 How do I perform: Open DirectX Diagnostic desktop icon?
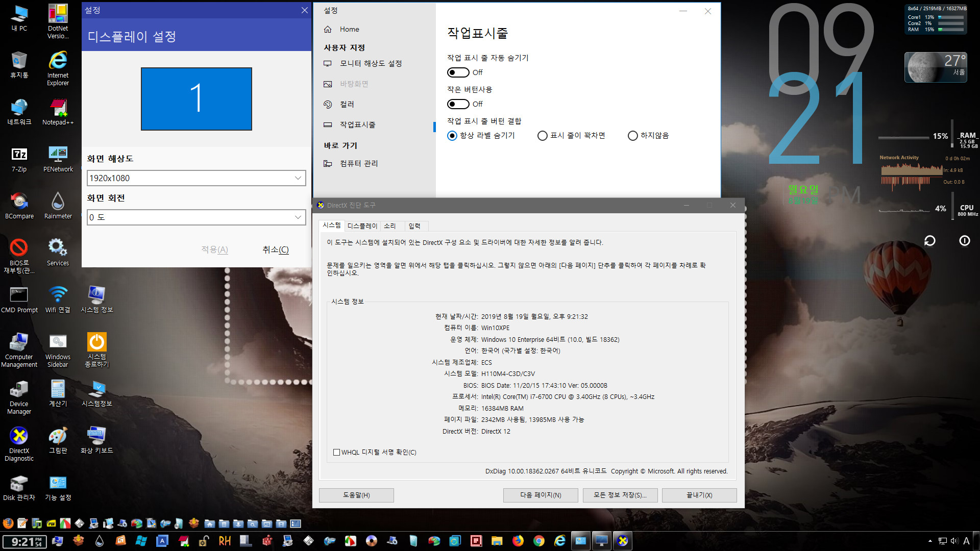[19, 444]
